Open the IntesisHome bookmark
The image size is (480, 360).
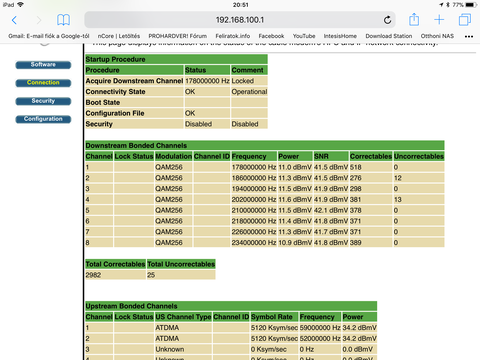[340, 36]
